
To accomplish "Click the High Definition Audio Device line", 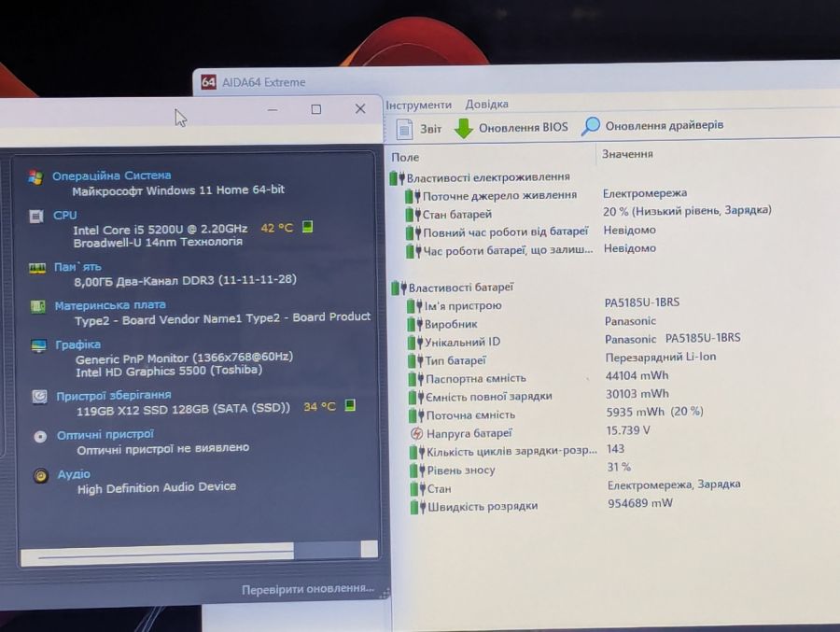I will pyautogui.click(x=157, y=488).
